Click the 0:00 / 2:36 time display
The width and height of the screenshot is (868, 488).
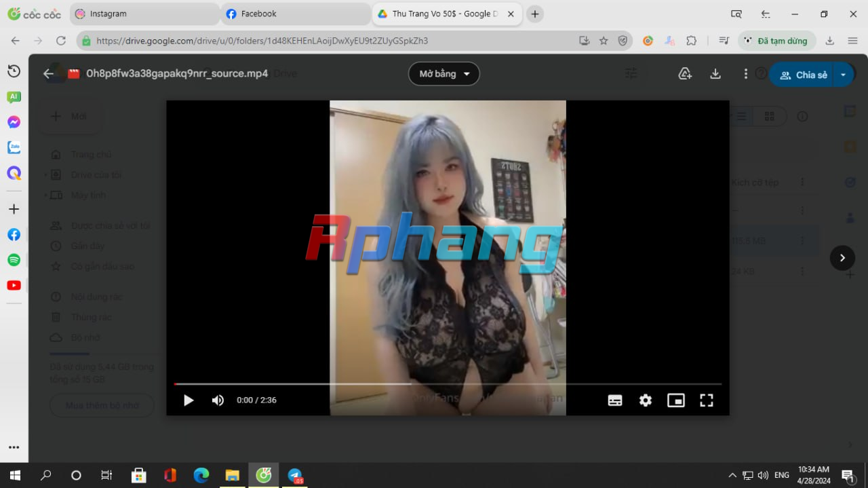(256, 400)
